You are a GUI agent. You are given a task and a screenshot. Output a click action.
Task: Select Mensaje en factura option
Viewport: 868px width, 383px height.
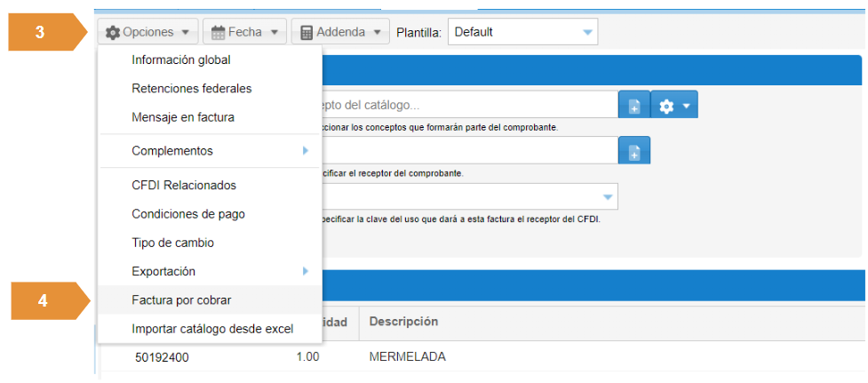(x=183, y=117)
